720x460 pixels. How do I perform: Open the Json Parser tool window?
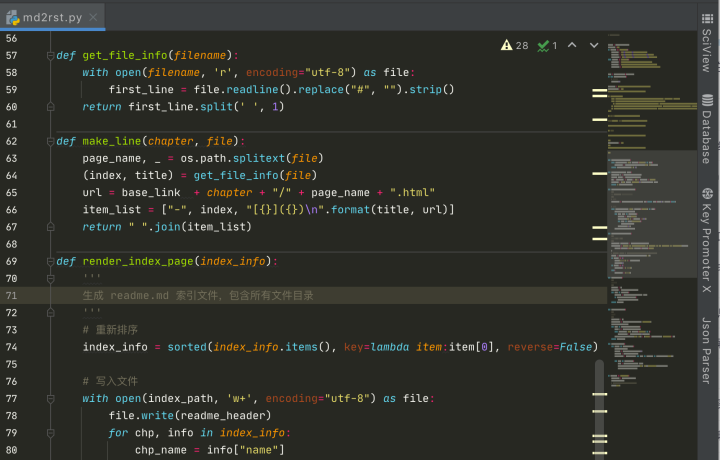pos(707,350)
